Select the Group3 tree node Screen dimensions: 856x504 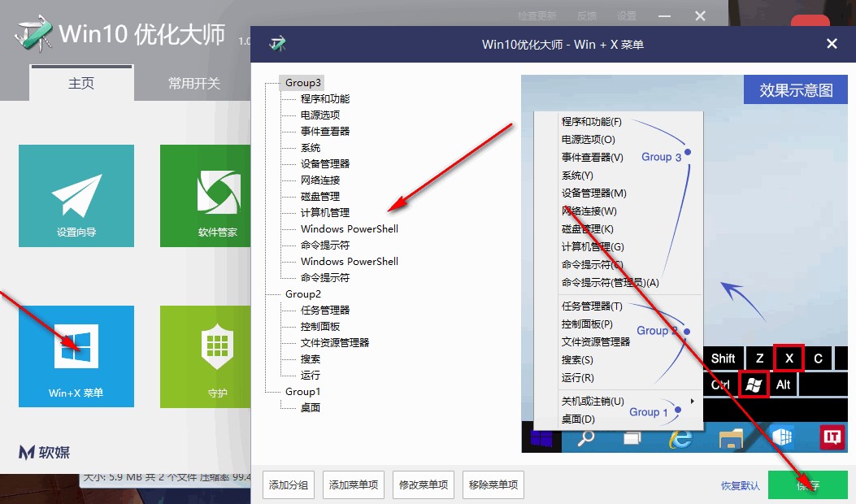point(302,82)
